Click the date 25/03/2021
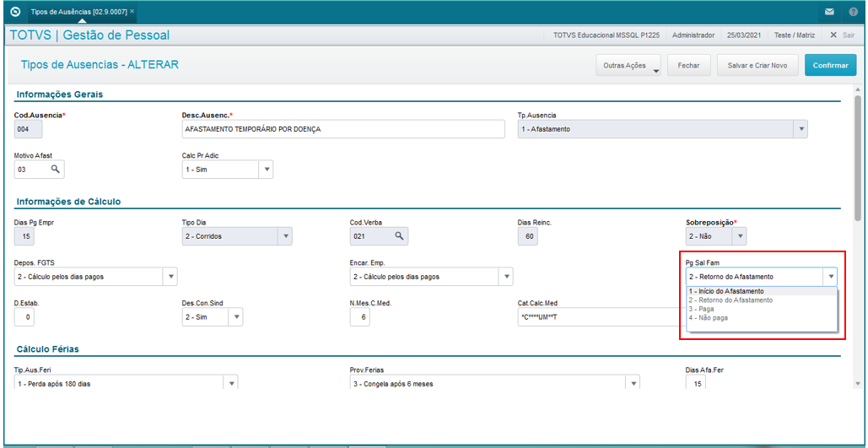The image size is (868, 448). pos(744,35)
